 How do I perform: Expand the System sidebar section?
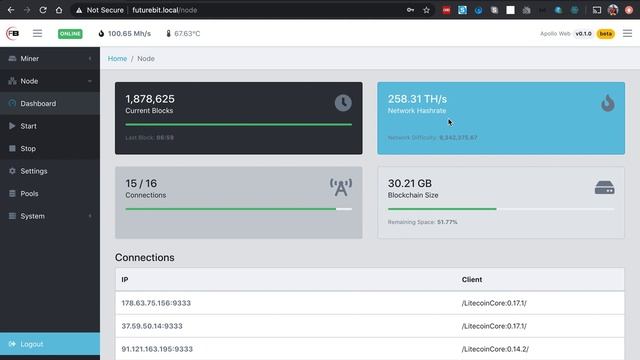coord(50,216)
